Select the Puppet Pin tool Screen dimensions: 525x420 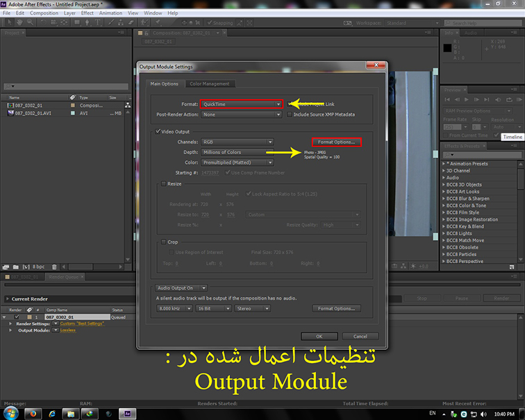[x=158, y=22]
